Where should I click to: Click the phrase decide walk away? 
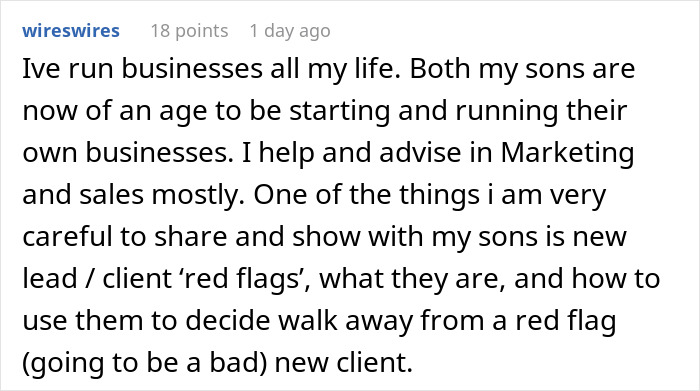(x=261, y=320)
